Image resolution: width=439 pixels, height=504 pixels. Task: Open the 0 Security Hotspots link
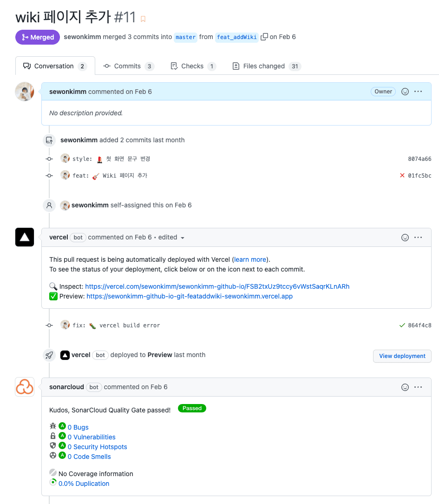[x=97, y=447]
